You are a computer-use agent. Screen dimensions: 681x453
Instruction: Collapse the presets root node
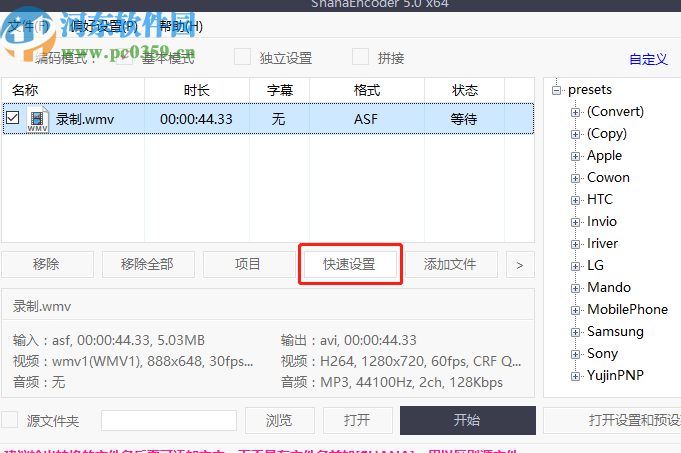pyautogui.click(x=556, y=90)
